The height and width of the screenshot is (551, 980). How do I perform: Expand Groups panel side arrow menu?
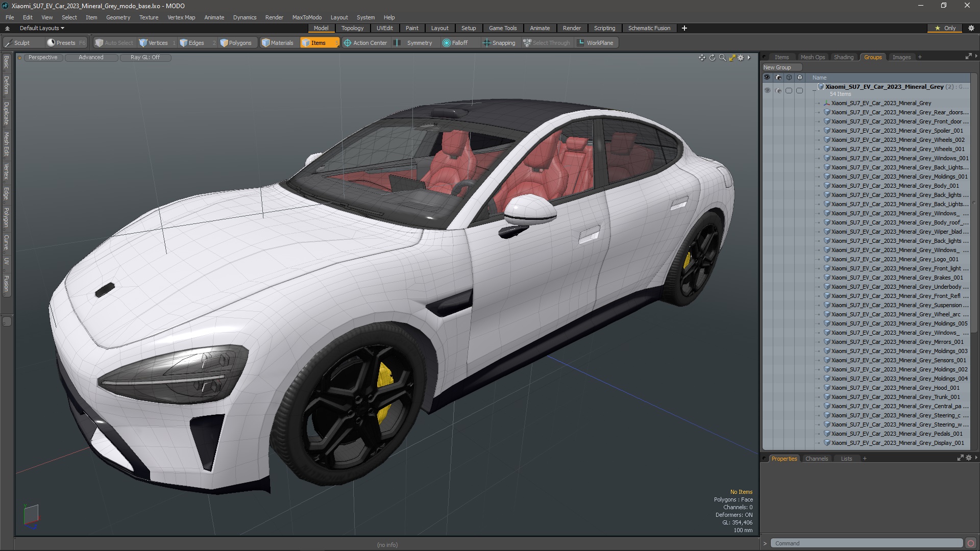pos(976,57)
